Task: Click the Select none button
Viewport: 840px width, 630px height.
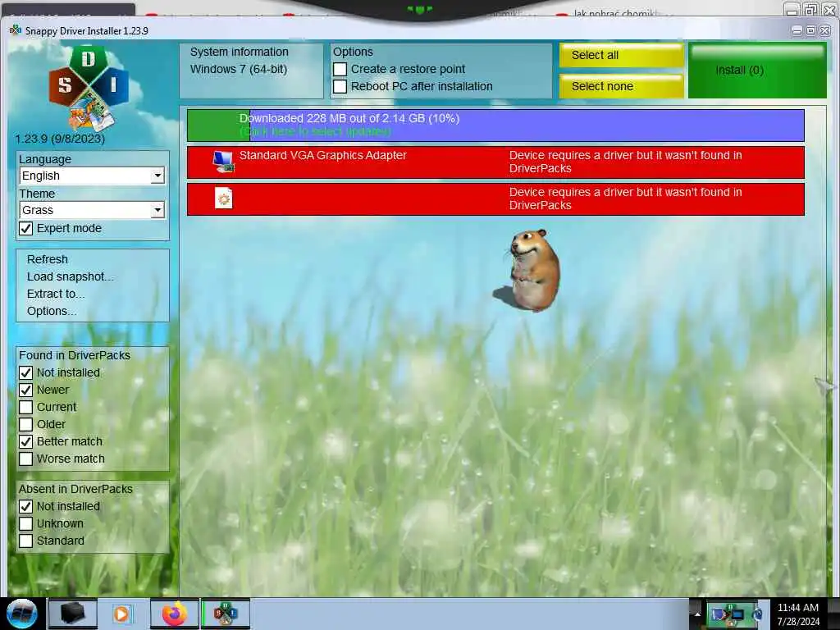Action: coord(622,86)
